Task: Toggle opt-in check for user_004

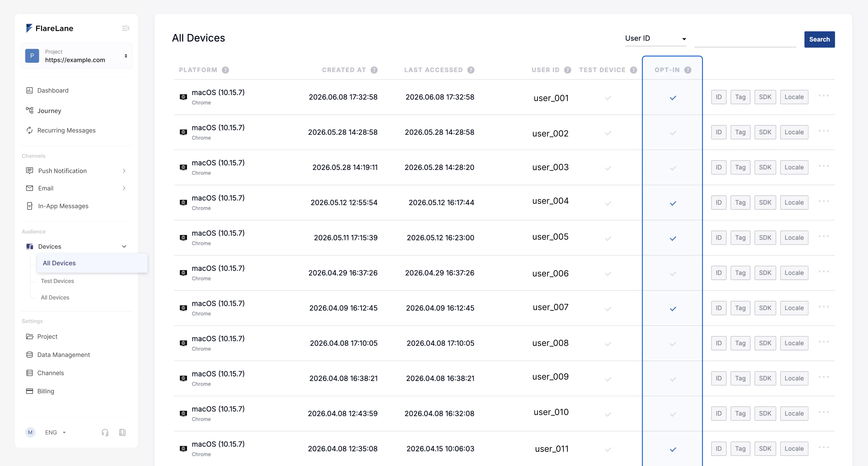Action: click(x=673, y=204)
